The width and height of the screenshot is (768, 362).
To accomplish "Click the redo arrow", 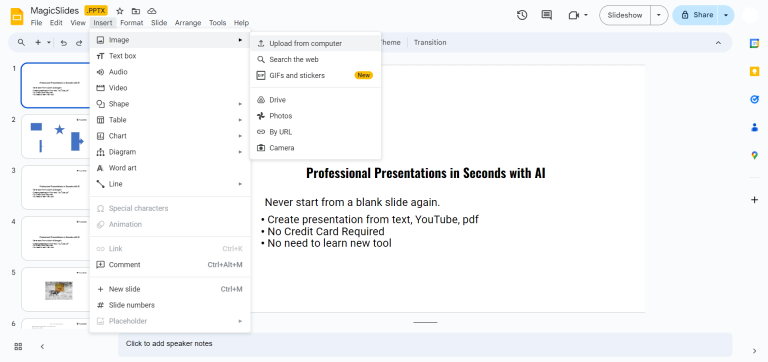I will [x=79, y=43].
